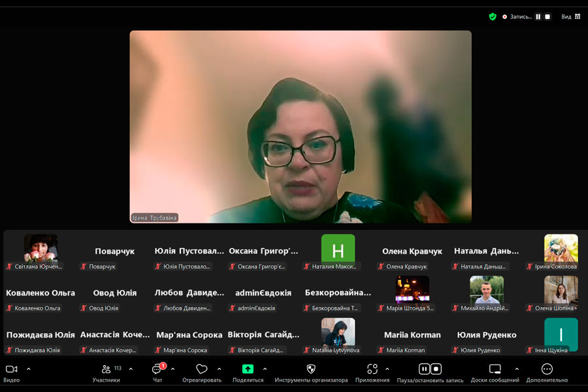The image size is (588, 392).
Task: Open Доски сообщений whiteboard icon
Action: (495, 369)
